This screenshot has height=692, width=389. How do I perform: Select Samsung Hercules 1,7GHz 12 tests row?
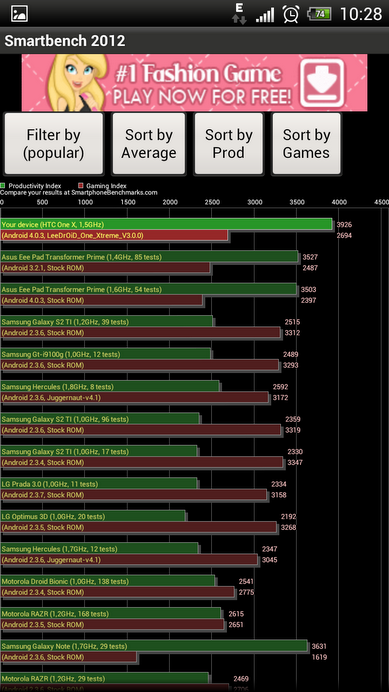pyautogui.click(x=99, y=549)
